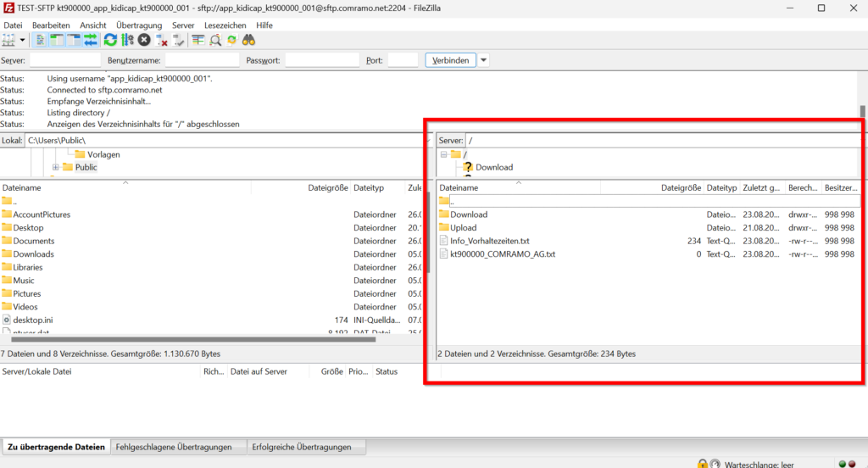Open the Ansicht menu
Viewport: 868px width, 468px height.
[93, 25]
